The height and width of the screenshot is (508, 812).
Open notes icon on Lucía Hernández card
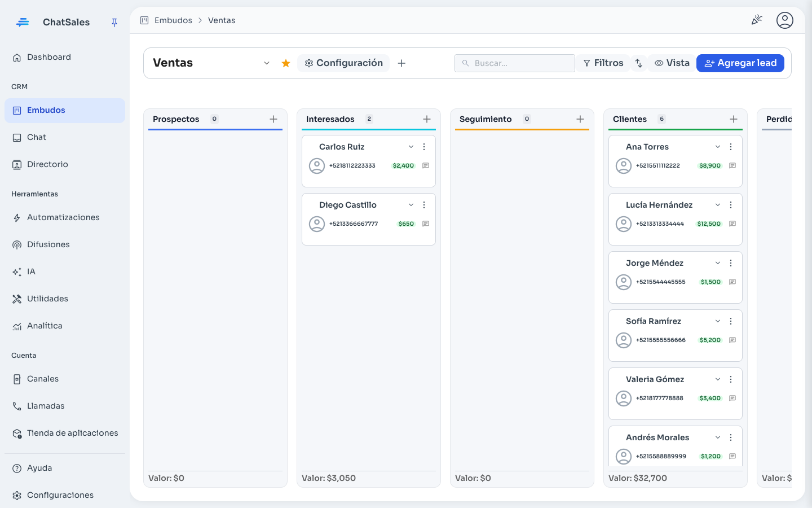click(732, 224)
